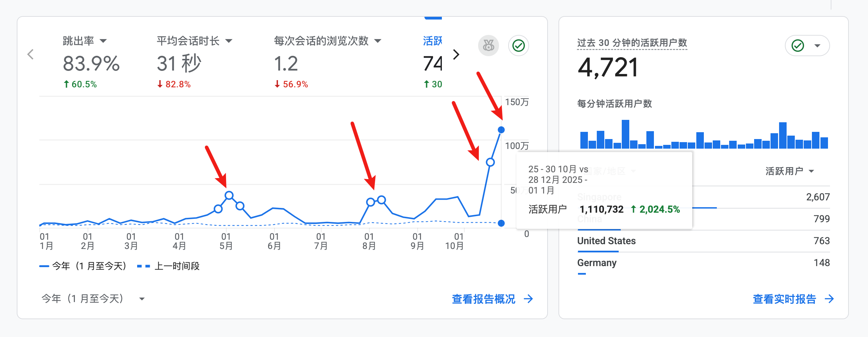Screen dimensions: 868x337
Task: Click the 每分钟活跃用户数 label
Action: [x=615, y=104]
